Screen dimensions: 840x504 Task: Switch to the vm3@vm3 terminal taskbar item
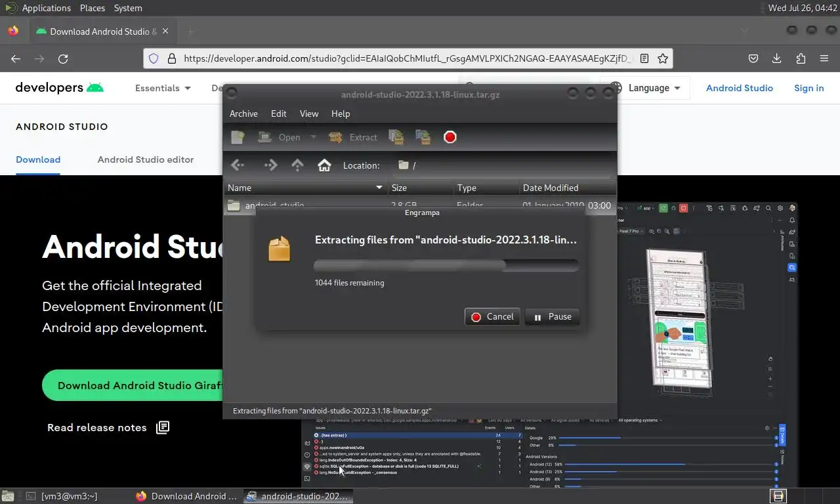click(x=62, y=496)
